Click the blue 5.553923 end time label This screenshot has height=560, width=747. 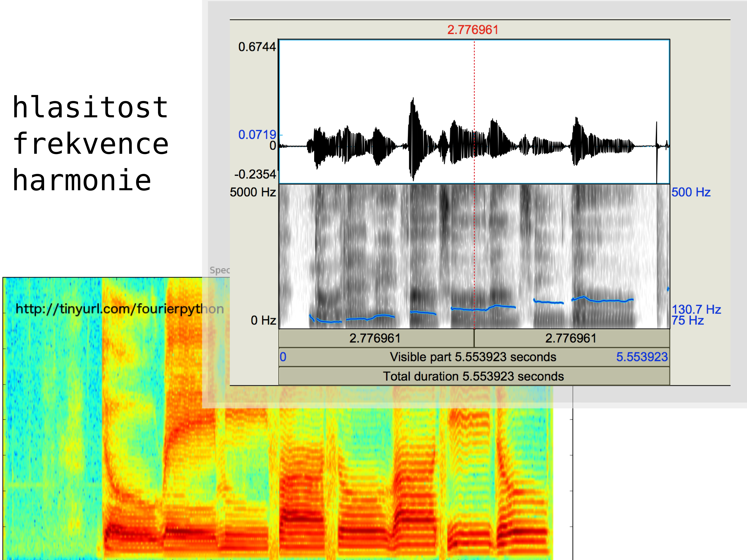tap(642, 357)
